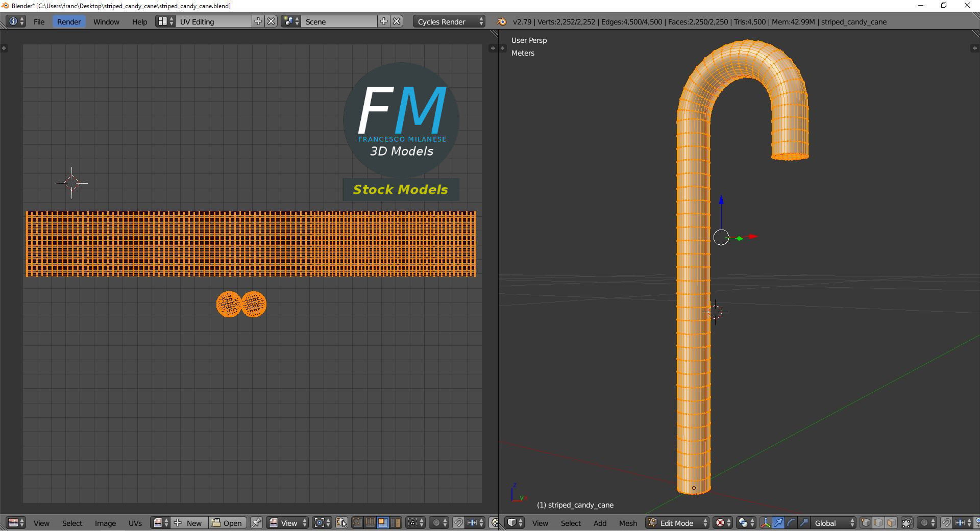The height and width of the screenshot is (531, 980).
Task: Toggle the 3D manipulator widget icon
Action: tap(765, 523)
